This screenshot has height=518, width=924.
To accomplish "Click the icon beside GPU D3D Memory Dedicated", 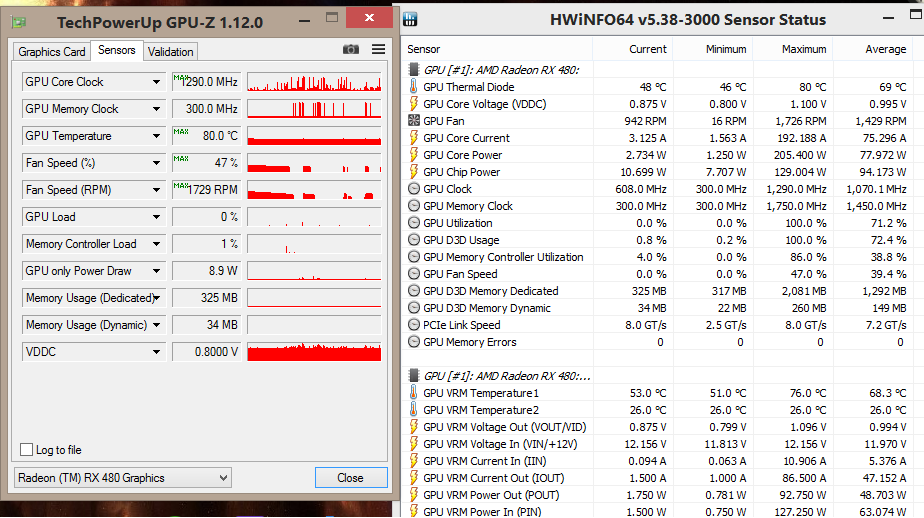I will pos(414,291).
